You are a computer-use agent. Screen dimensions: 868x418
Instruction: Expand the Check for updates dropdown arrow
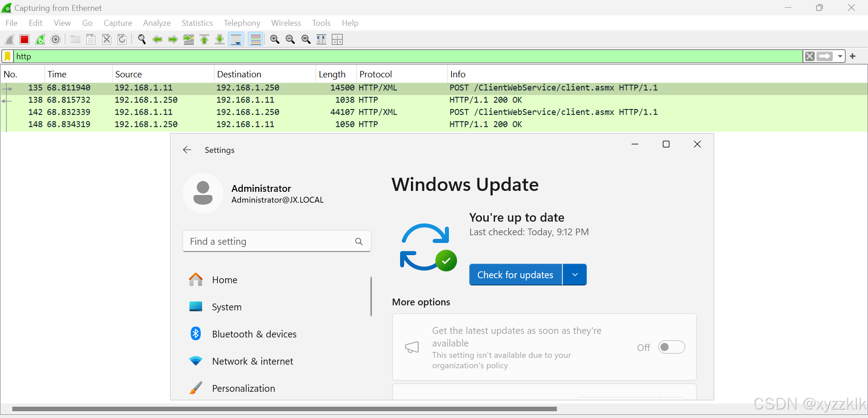point(575,275)
